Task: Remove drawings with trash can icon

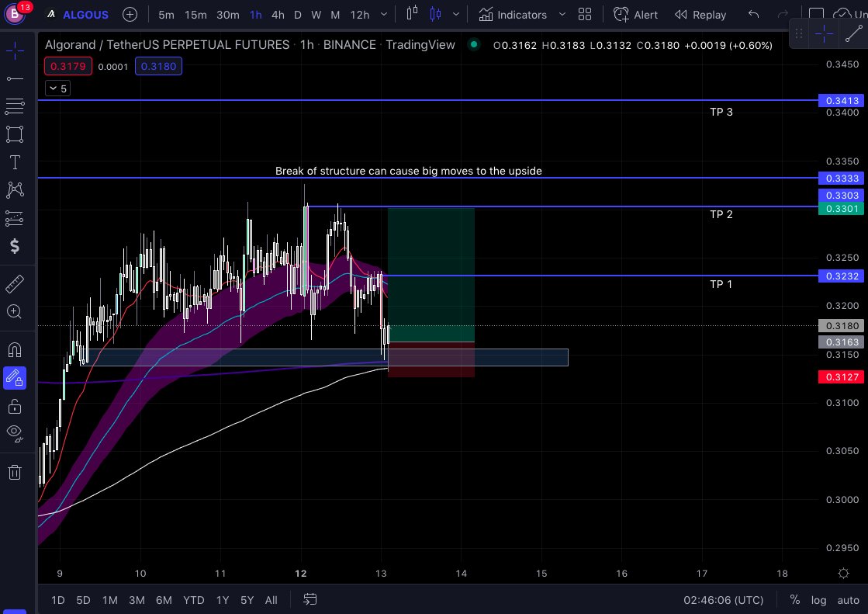Action: (x=15, y=472)
